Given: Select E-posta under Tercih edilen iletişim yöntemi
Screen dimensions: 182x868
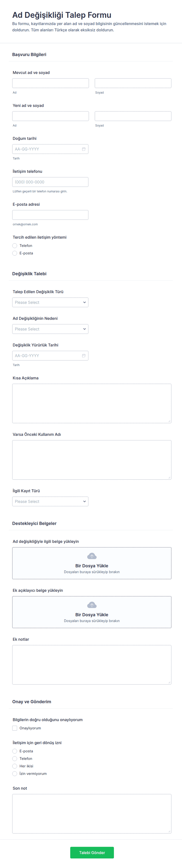Looking at the screenshot, I should [x=15, y=253].
